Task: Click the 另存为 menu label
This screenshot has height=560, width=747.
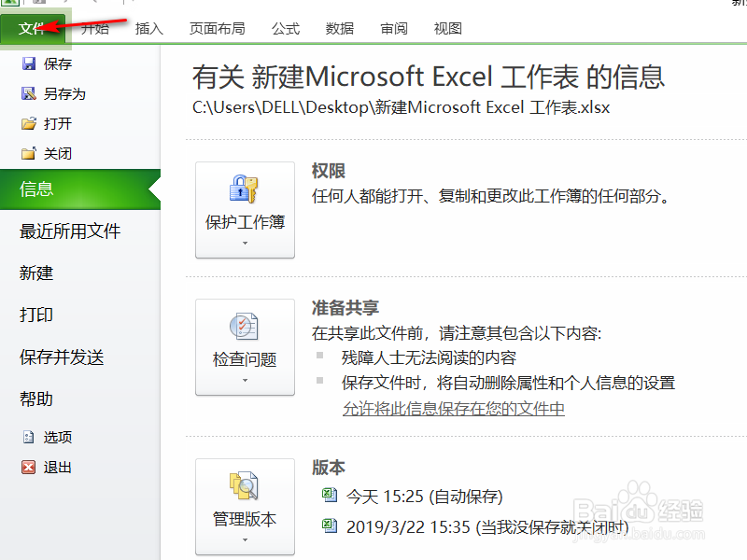Action: (x=64, y=94)
